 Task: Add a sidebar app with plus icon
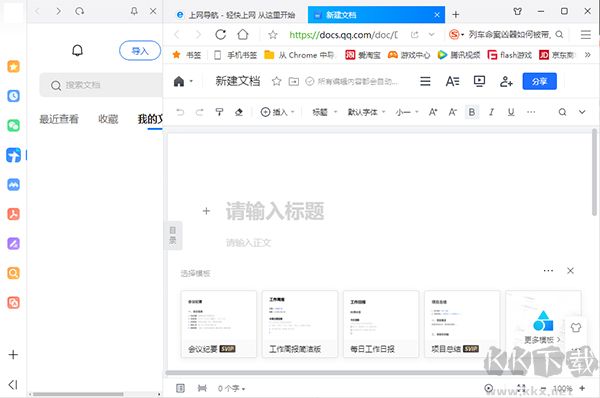click(x=13, y=355)
